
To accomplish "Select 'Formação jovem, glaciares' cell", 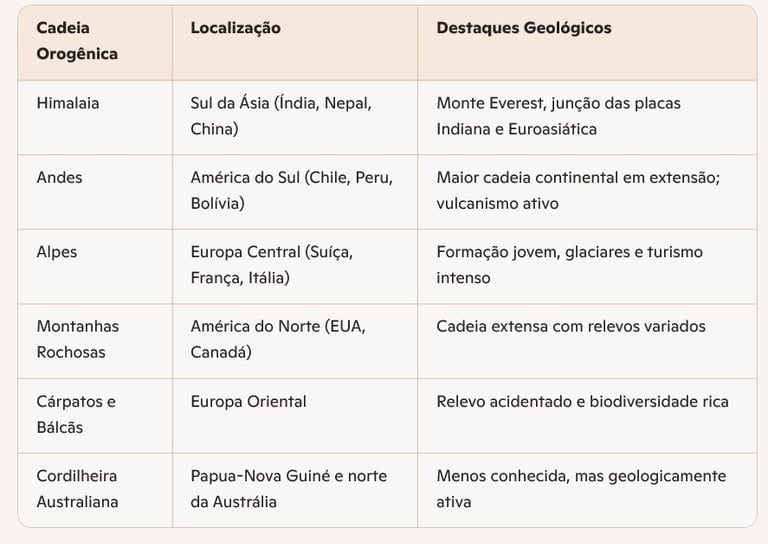I will pyautogui.click(x=569, y=265).
